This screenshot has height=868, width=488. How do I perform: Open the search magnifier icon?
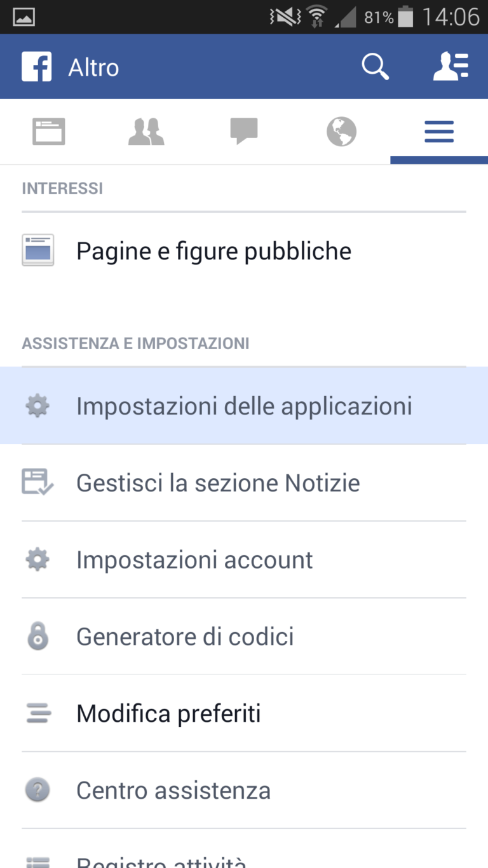coord(375,67)
